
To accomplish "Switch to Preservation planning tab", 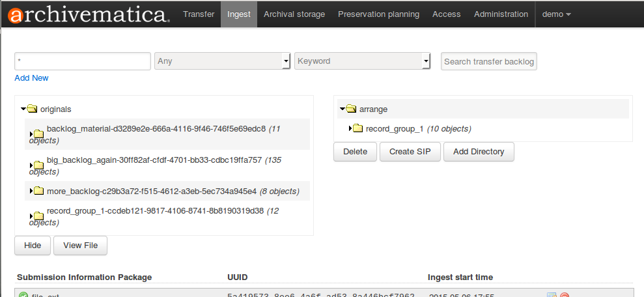I will point(378,14).
